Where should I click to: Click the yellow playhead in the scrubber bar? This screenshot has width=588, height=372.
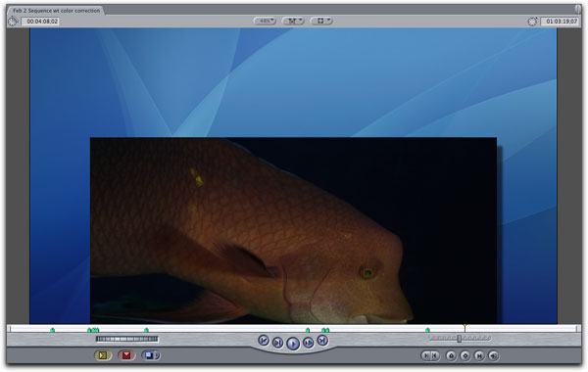pos(465,327)
